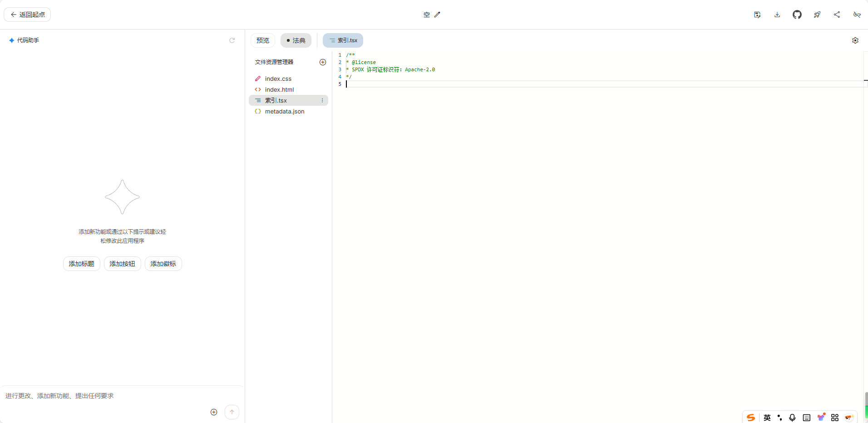This screenshot has height=423, width=868.
Task: Toggle Sogou input language 英 mode
Action: [x=767, y=418]
